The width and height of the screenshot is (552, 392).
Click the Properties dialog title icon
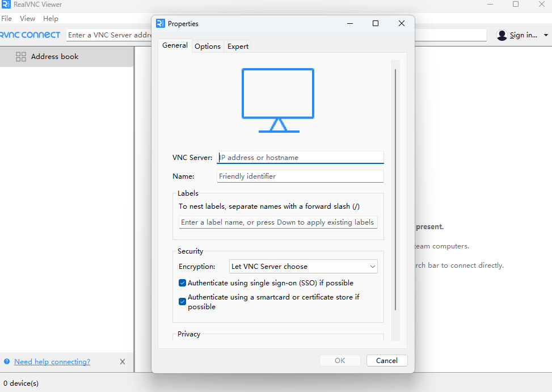(x=160, y=24)
